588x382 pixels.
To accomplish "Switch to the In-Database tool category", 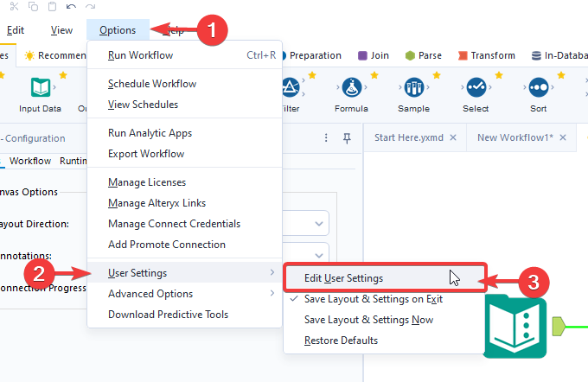I will 559,55.
